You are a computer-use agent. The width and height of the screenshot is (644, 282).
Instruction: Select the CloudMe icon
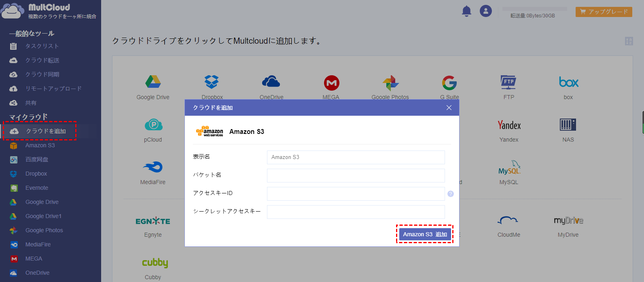(508, 221)
